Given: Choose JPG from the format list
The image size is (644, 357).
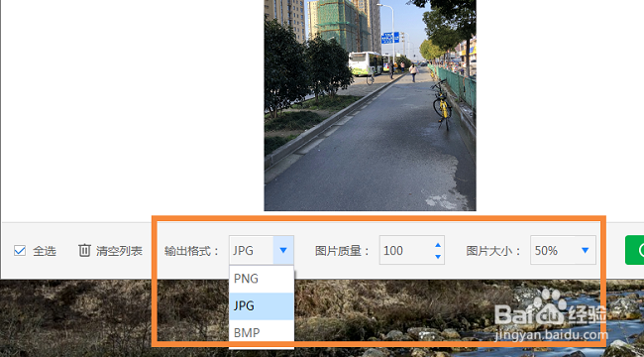Looking at the screenshot, I should pos(262,306).
